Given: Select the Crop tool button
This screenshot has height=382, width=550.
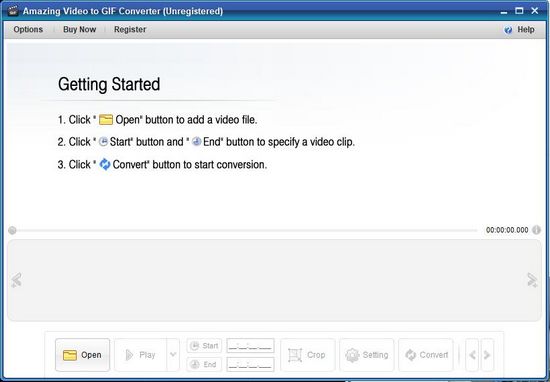Looking at the screenshot, I should coord(308,355).
